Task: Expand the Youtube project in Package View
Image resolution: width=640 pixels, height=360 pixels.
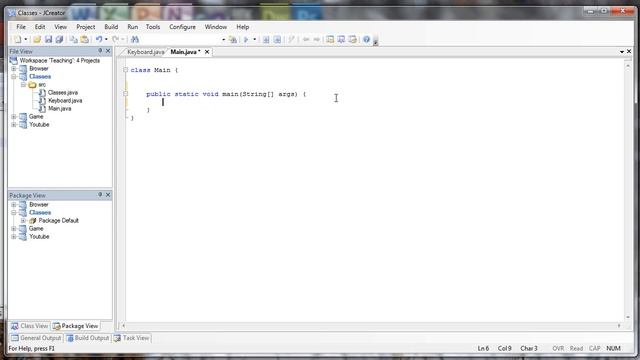Action: [14, 236]
